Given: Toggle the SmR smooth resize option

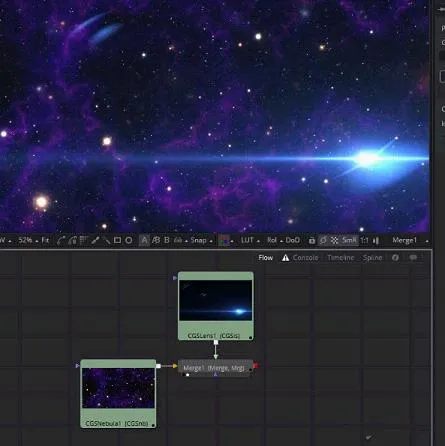Looking at the screenshot, I should coord(349,240).
